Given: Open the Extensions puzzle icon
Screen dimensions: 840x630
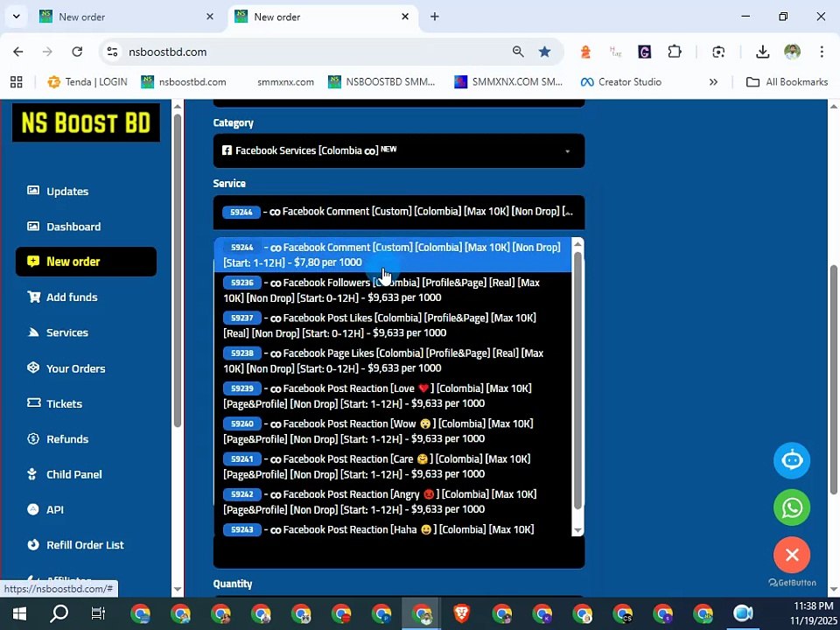Looking at the screenshot, I should [675, 52].
